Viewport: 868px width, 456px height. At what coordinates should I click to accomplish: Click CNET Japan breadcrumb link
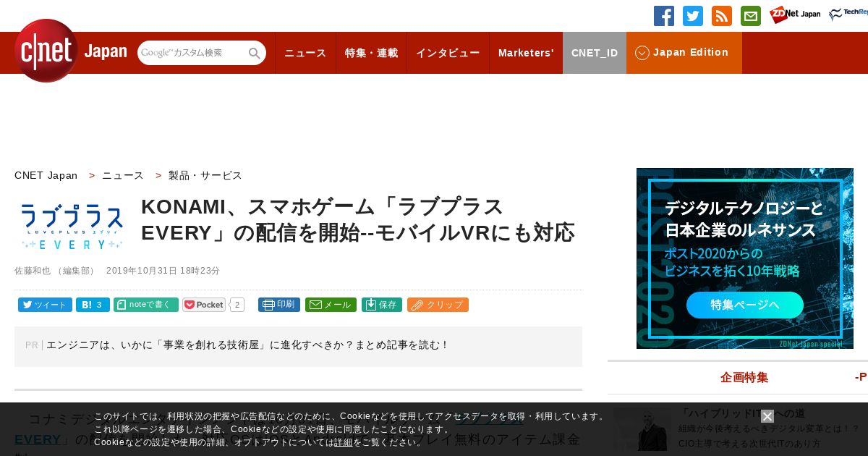coord(46,175)
